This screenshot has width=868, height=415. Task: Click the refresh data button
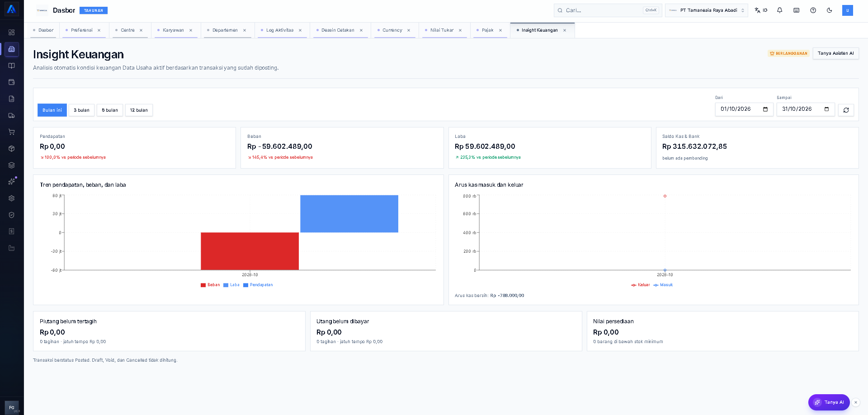click(846, 110)
